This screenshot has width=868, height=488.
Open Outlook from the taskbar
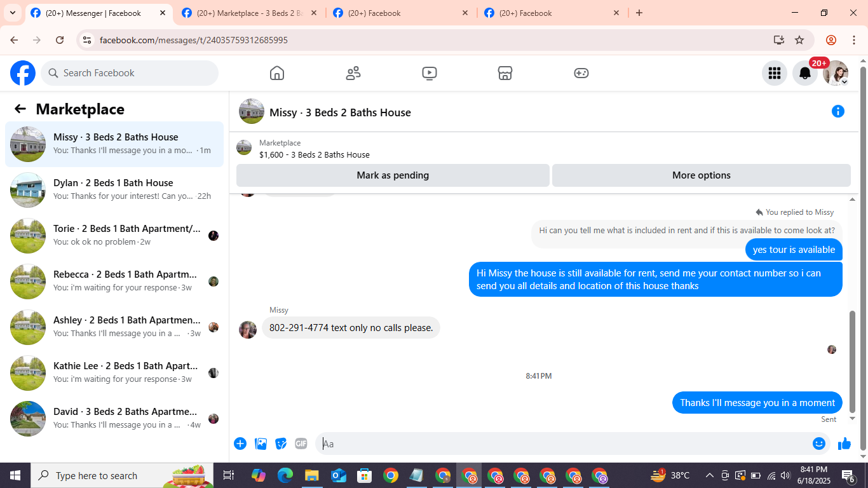338,475
